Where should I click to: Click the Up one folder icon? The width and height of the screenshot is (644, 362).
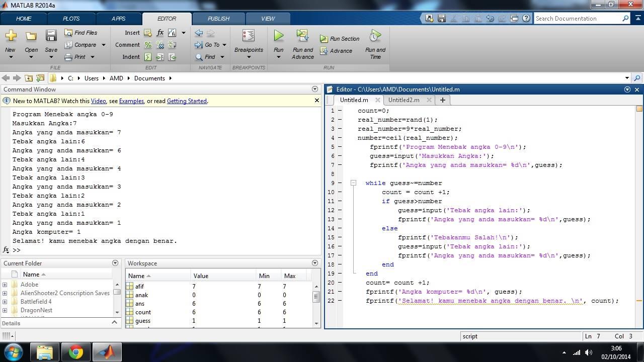[x=29, y=78]
